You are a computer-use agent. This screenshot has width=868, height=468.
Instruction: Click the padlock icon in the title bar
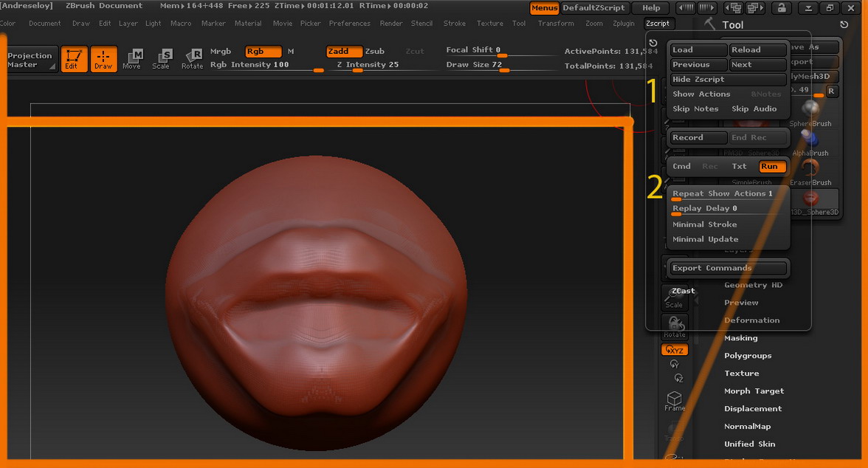(x=781, y=8)
